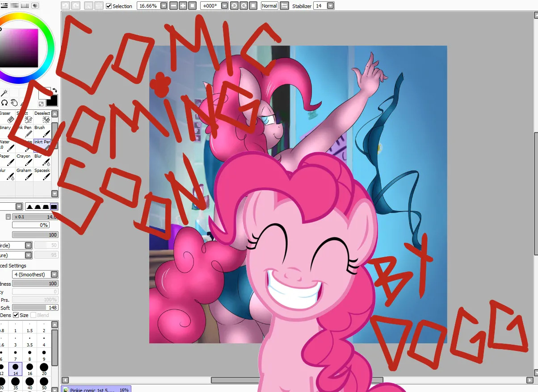Choose the Brush tool
The image size is (538, 392).
point(42,131)
